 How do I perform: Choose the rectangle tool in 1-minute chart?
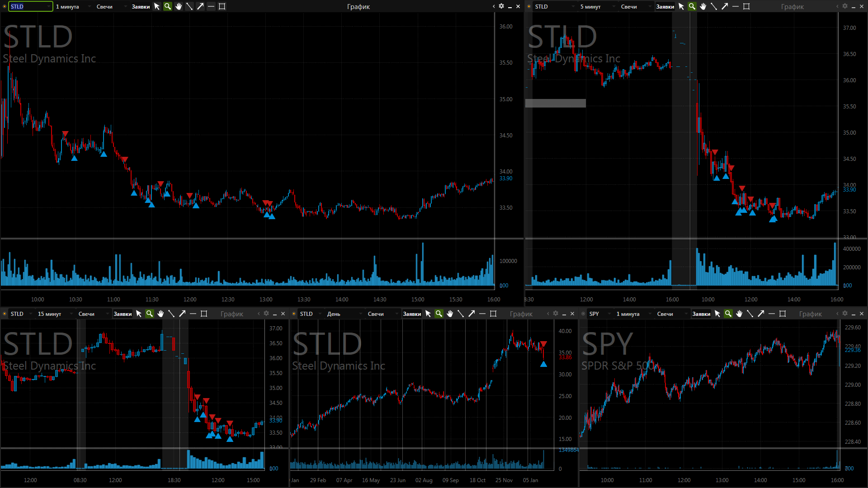[222, 6]
